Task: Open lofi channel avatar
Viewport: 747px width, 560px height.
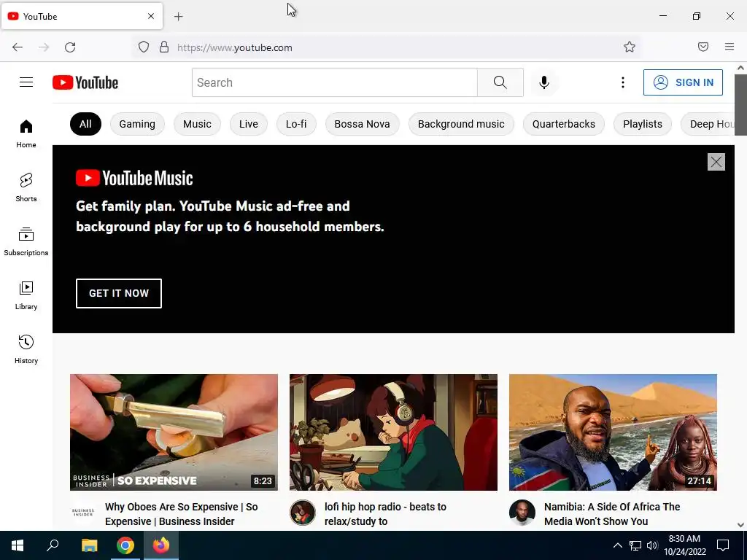Action: click(x=303, y=513)
